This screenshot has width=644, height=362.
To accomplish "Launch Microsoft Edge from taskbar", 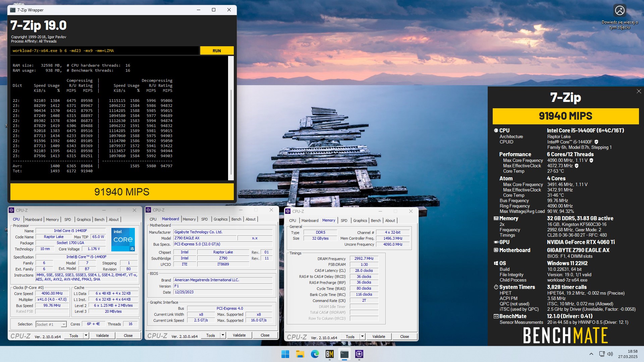I will [315, 354].
